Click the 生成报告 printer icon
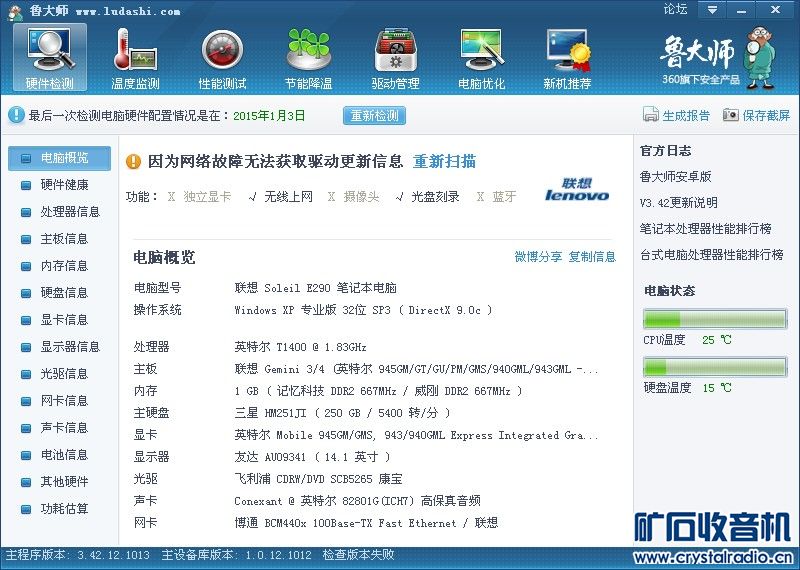Screen dimensions: 800x570 pos(651,115)
